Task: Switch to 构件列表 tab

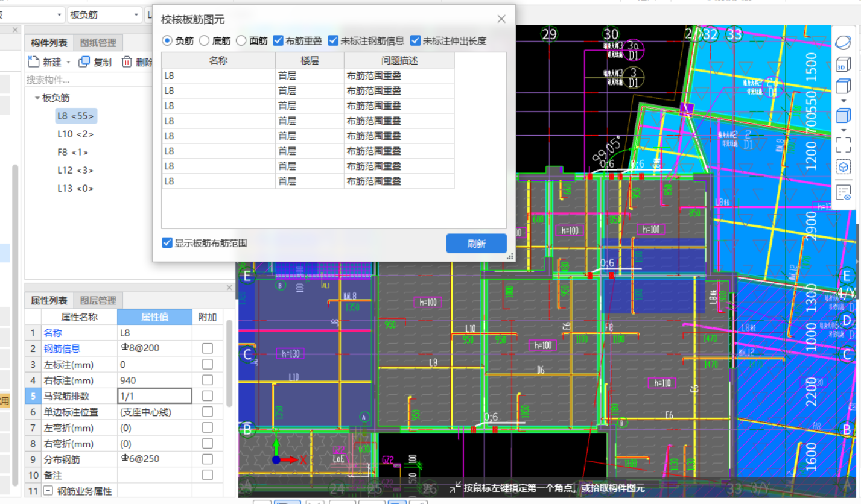Action: click(49, 43)
